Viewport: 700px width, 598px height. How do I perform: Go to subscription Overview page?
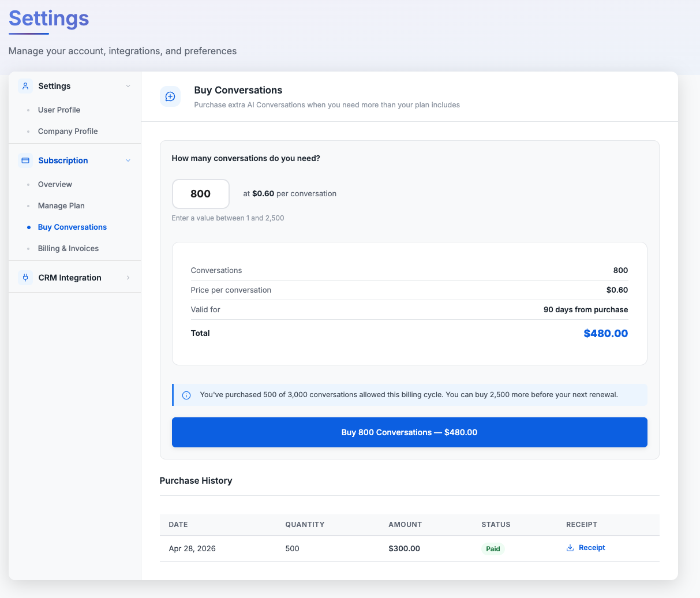click(55, 184)
